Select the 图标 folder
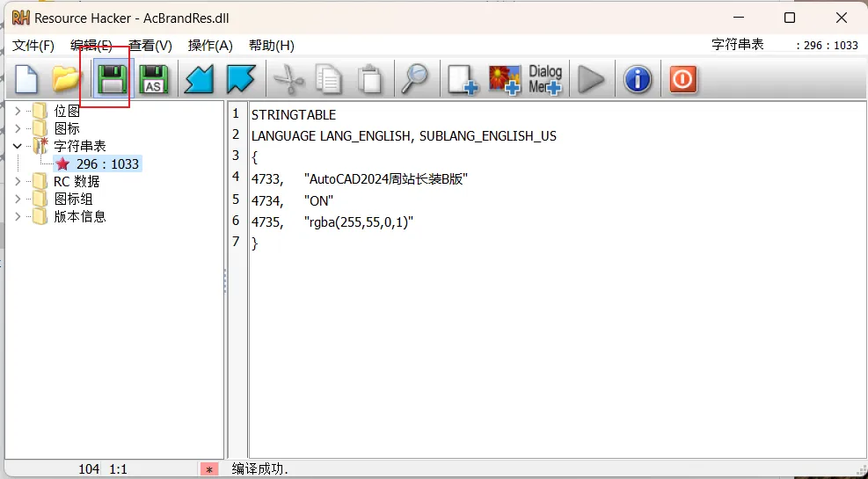 [67, 129]
